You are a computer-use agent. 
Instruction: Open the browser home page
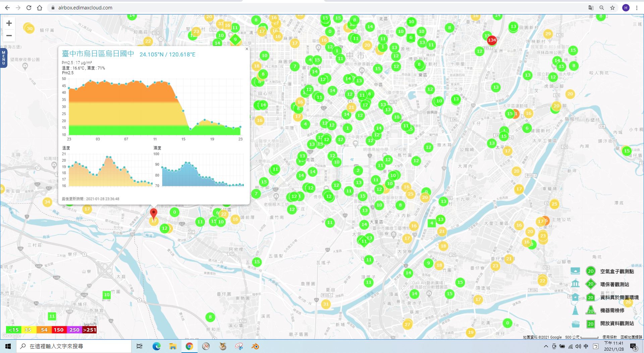(40, 8)
